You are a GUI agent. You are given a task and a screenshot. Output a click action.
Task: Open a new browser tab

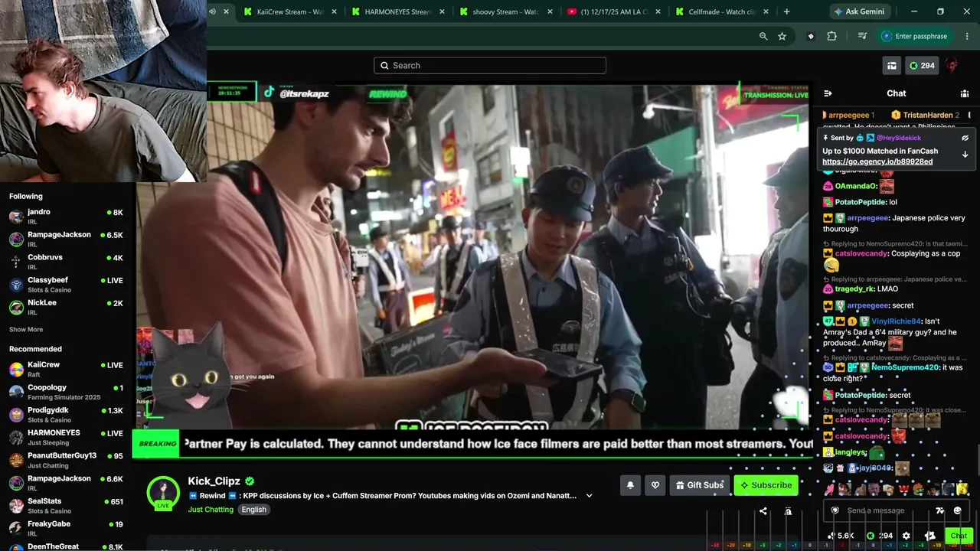pyautogui.click(x=786, y=11)
